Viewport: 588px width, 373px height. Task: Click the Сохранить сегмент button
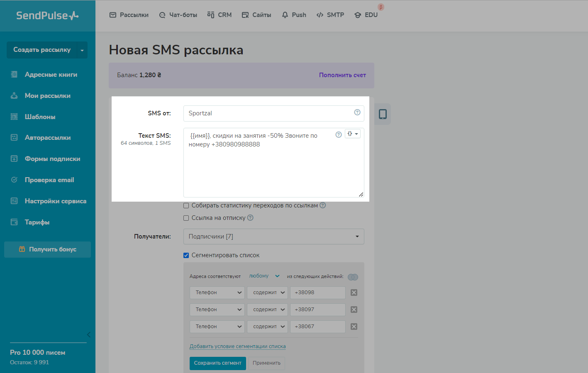(217, 363)
